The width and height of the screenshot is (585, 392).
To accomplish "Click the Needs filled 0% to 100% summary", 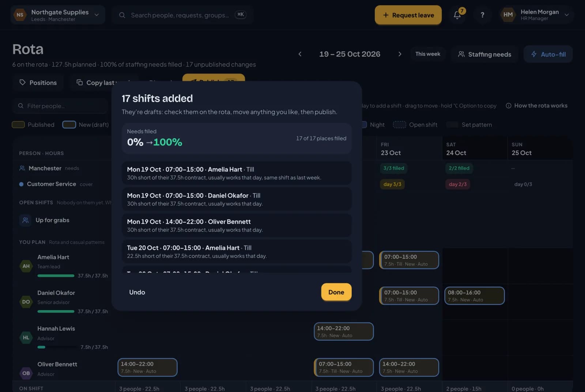I will (x=237, y=138).
